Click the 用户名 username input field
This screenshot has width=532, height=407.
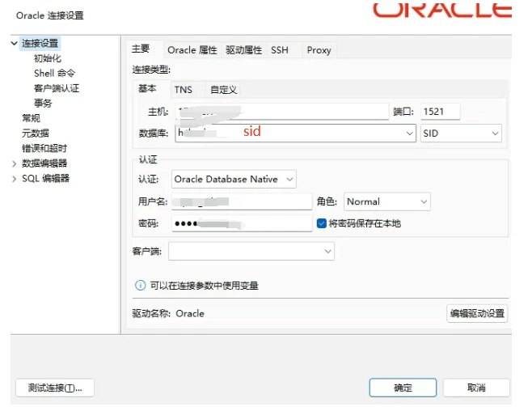click(242, 201)
